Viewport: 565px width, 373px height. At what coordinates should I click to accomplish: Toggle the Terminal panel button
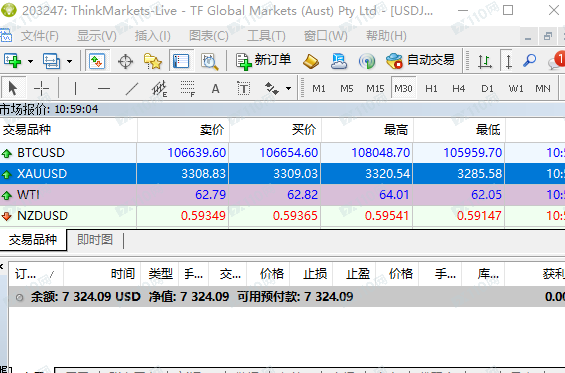(181, 61)
